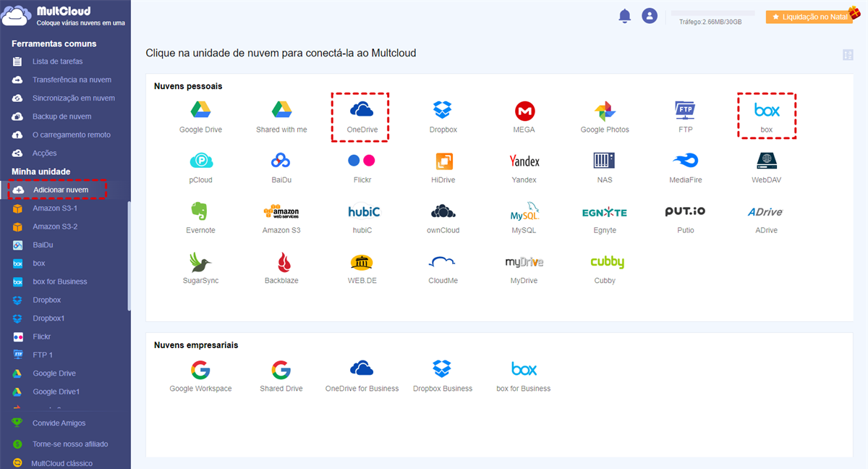Open Lista de tarefas in sidebar
Screen dimensions: 868x469
(x=57, y=62)
